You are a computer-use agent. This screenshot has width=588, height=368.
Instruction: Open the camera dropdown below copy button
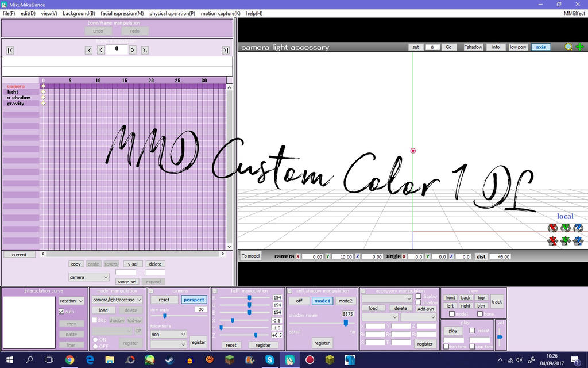[89, 277]
